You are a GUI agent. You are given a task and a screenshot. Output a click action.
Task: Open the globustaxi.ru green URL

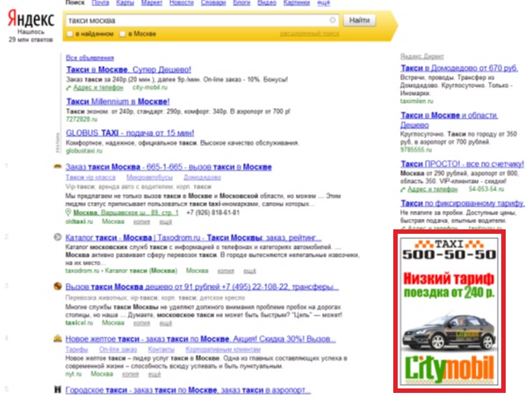click(x=83, y=151)
